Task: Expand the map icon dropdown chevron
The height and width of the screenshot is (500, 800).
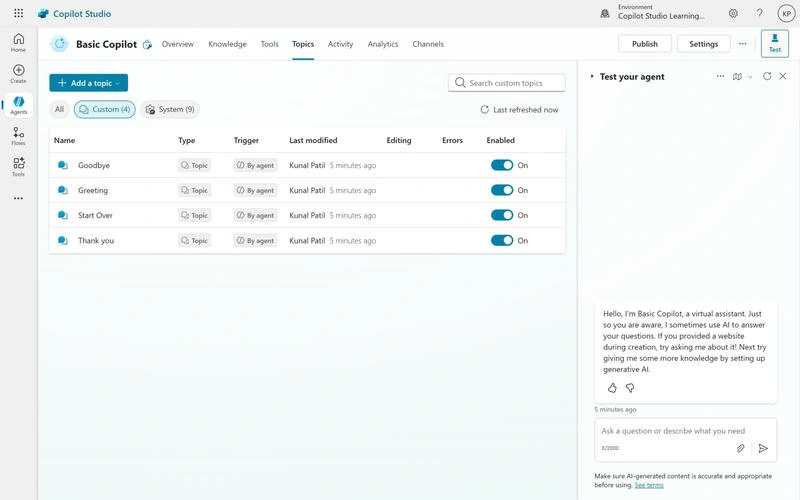Action: [750, 77]
